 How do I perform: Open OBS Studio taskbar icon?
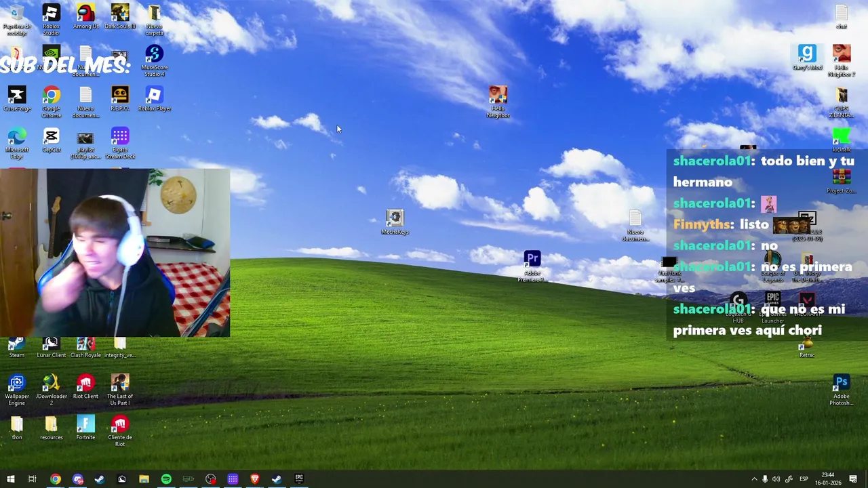click(210, 479)
